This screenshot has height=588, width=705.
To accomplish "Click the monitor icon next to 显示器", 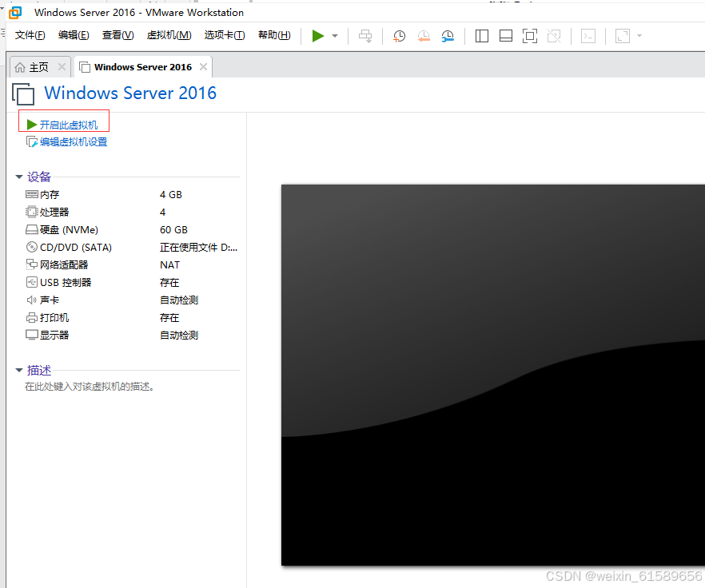I will point(31,335).
